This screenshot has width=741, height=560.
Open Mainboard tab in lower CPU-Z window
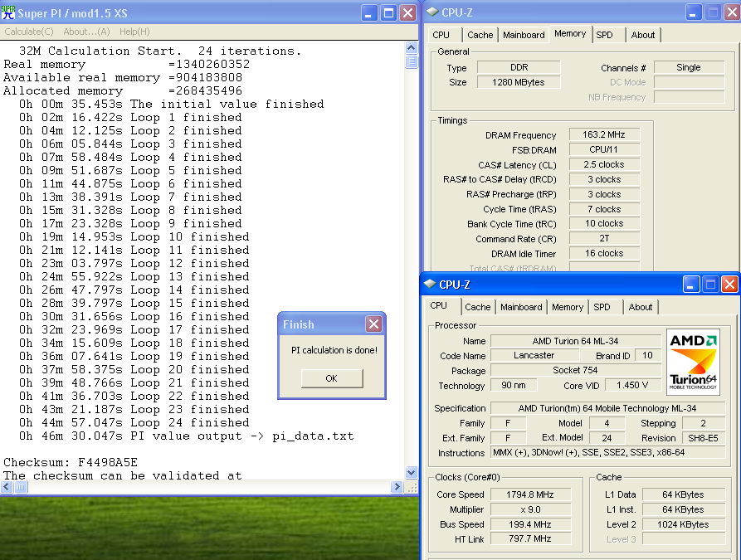pos(521,307)
